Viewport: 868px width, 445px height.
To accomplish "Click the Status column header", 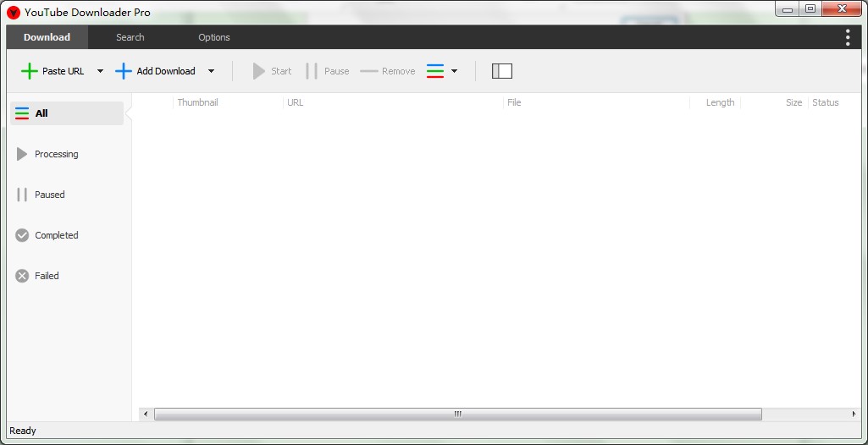I will 826,103.
